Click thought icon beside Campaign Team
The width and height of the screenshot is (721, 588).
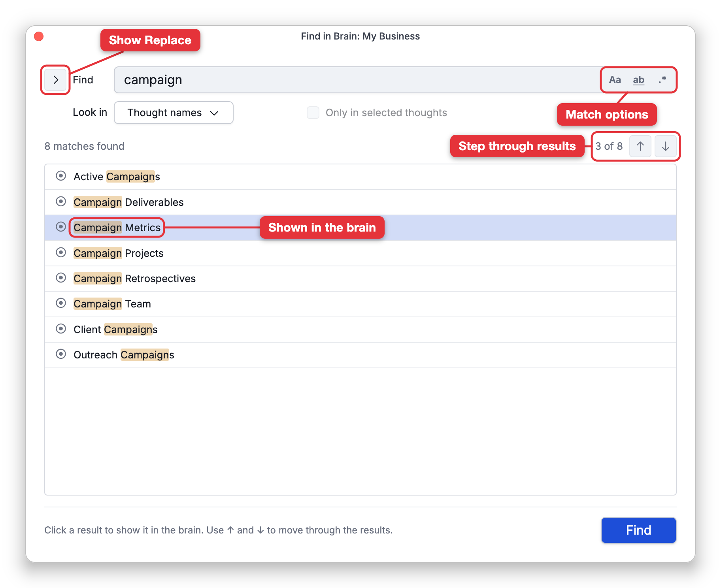[61, 303]
